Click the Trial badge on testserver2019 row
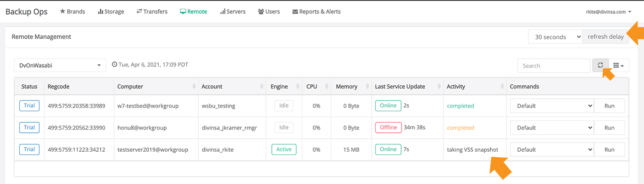The width and height of the screenshot is (644, 184). click(29, 149)
